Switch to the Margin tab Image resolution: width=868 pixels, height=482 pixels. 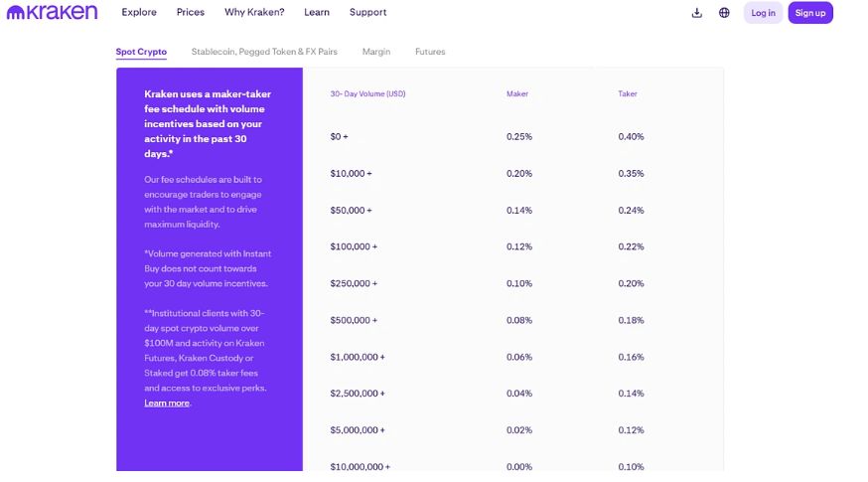pyautogui.click(x=375, y=52)
